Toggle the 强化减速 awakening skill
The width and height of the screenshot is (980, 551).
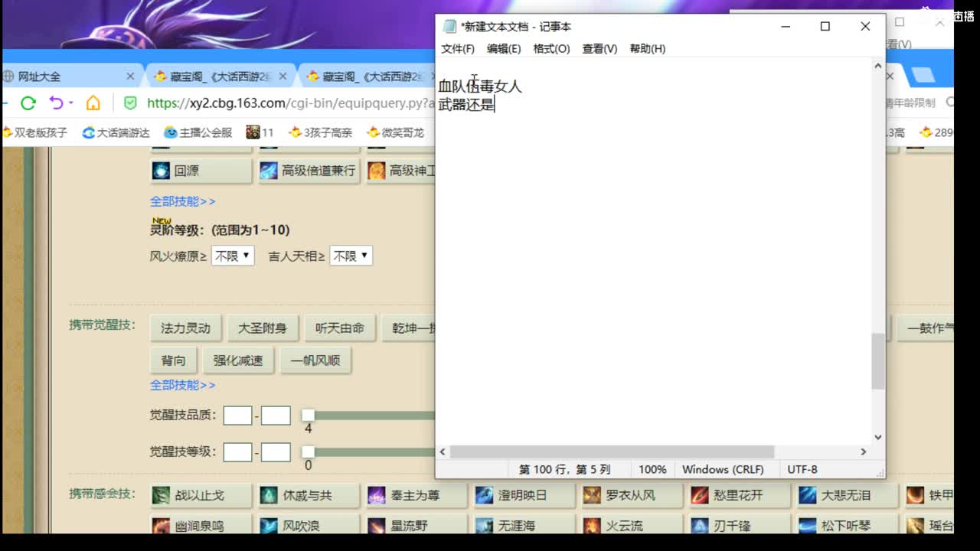238,360
